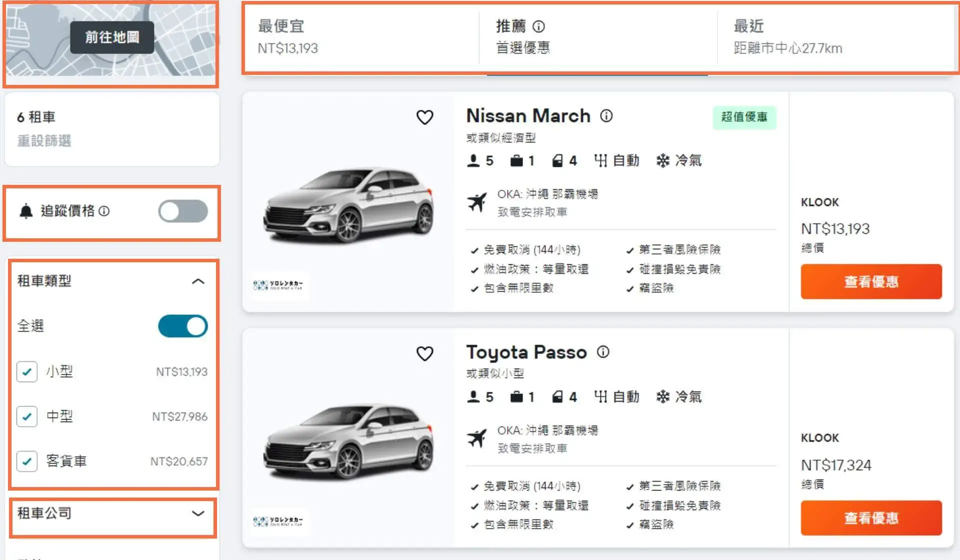
Task: Enable the 追蹤價格 price tracking toggle
Action: click(x=182, y=211)
